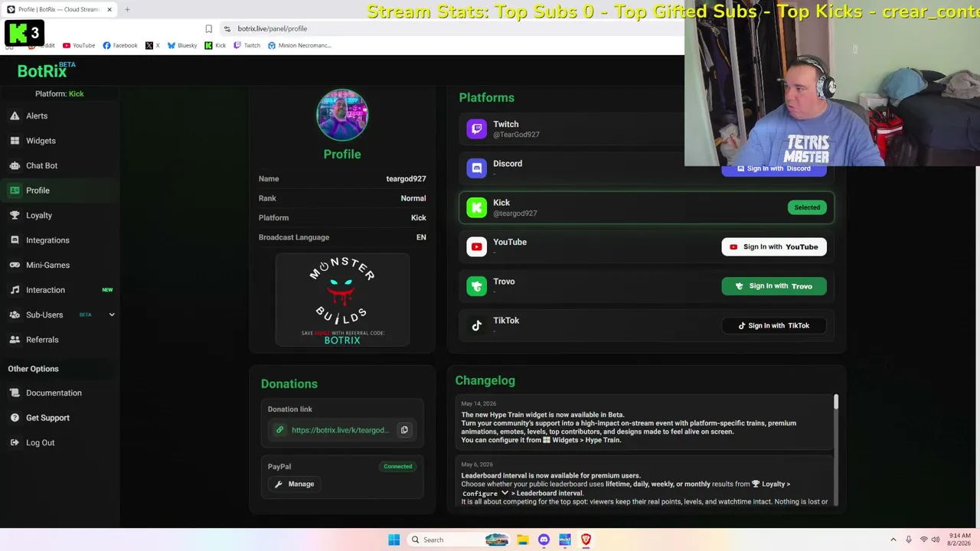Viewport: 980px width, 551px height.
Task: Open the Bluesky bookmark
Action: [182, 45]
